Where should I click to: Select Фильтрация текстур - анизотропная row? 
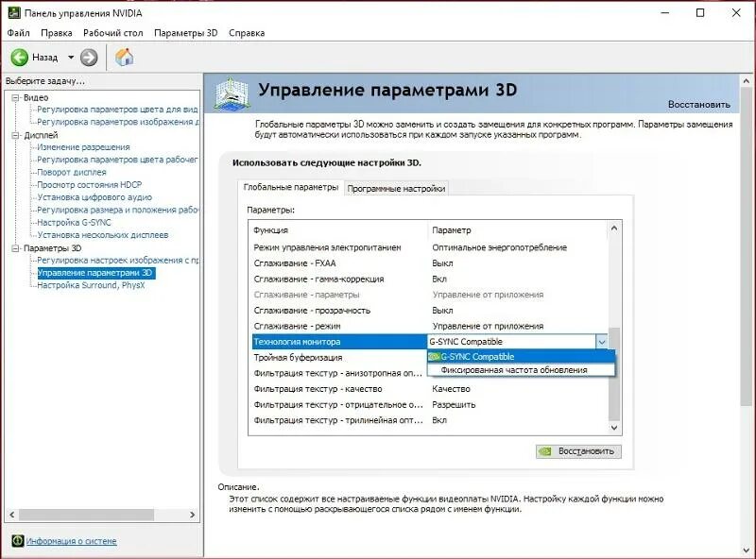point(339,373)
